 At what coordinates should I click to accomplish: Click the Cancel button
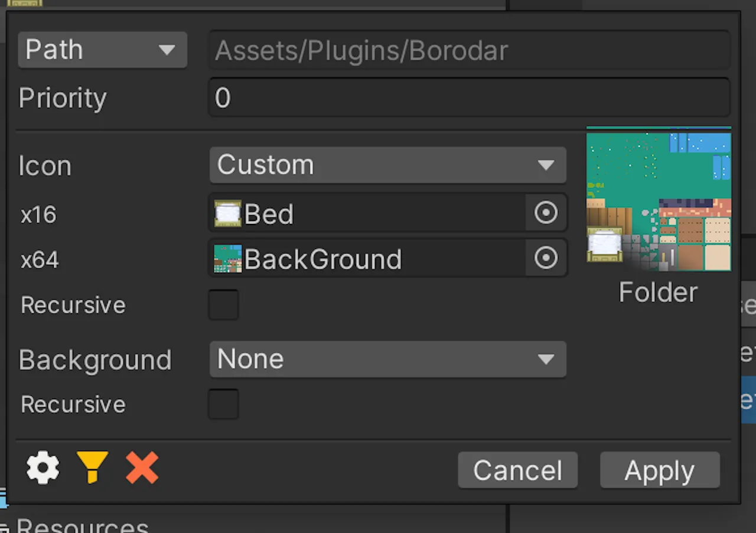point(518,470)
